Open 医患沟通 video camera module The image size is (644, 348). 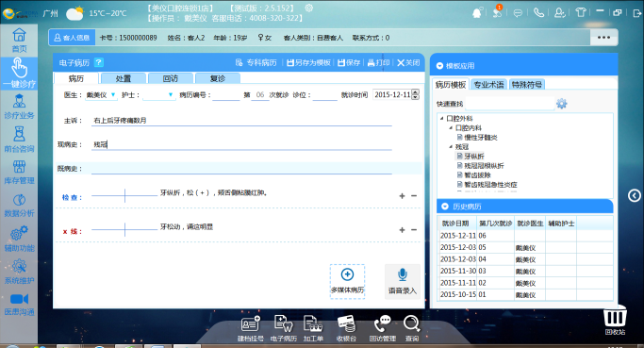pyautogui.click(x=19, y=304)
